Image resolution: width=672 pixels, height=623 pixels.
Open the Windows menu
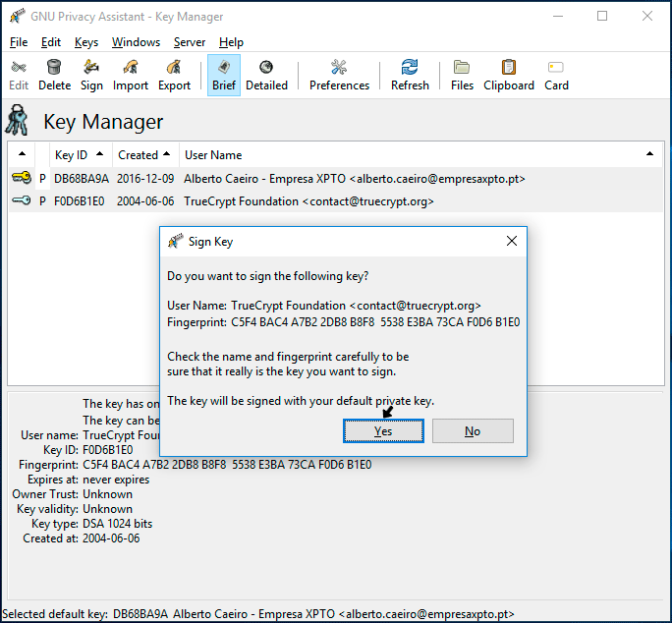pos(136,42)
